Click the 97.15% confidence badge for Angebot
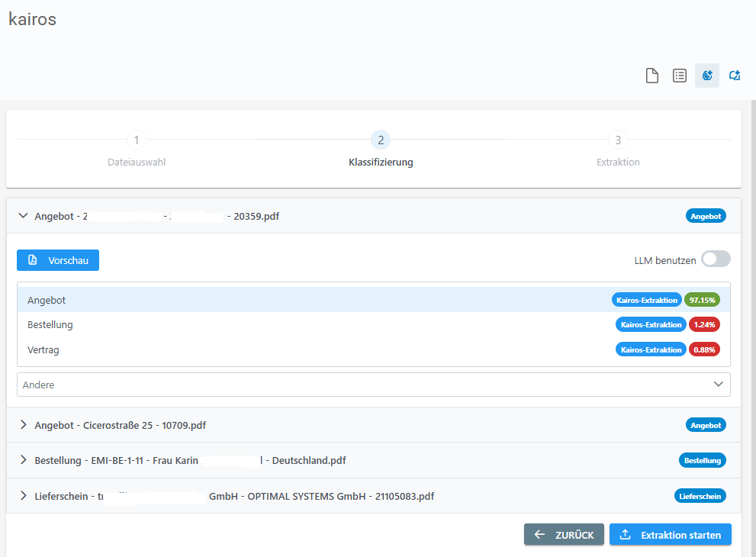The height and width of the screenshot is (557, 756). [702, 300]
